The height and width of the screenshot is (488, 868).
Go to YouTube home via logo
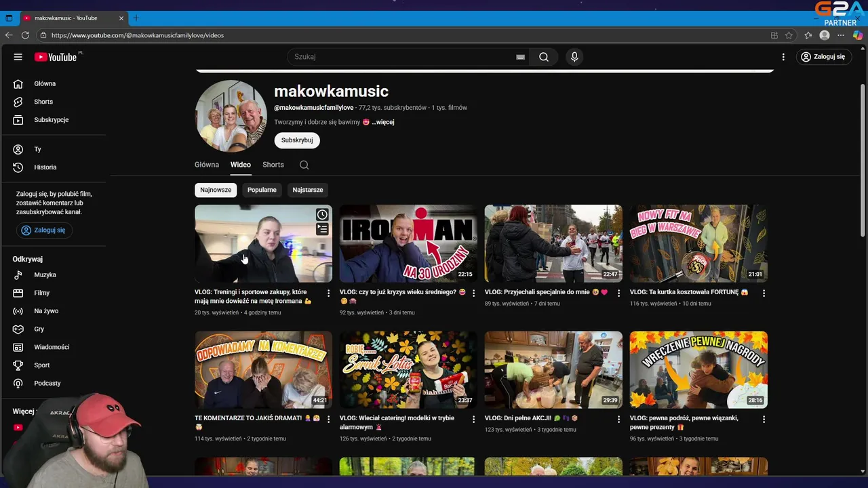[55, 57]
